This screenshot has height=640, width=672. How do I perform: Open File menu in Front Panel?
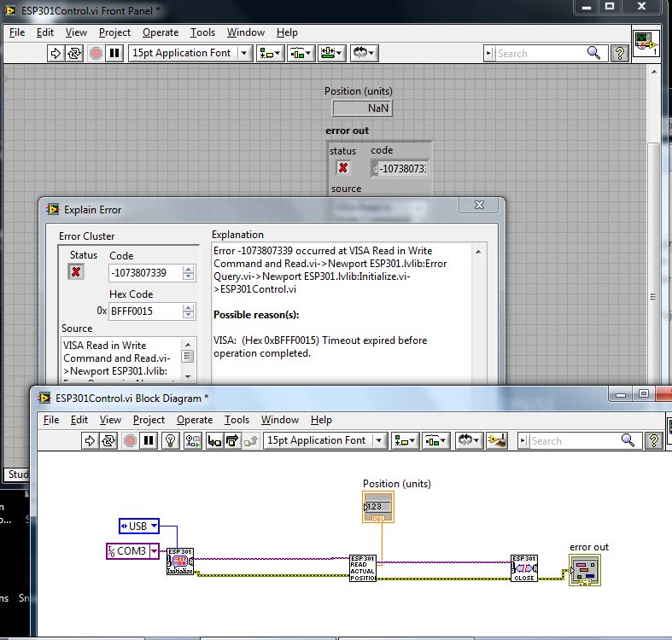17,32
